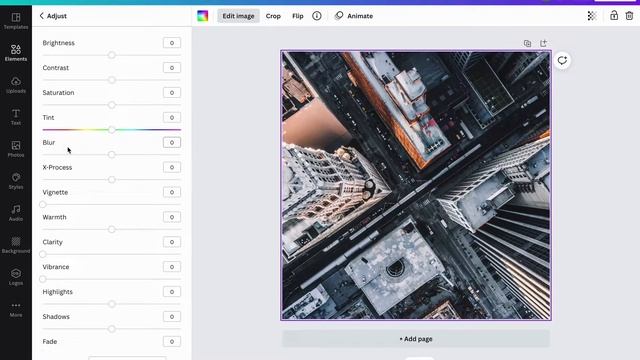Go back from the Adjust panel
Image resolution: width=640 pixels, height=360 pixels.
[x=41, y=16]
